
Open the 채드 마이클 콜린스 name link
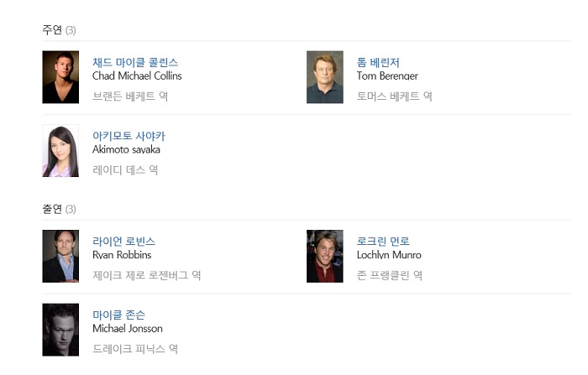[135, 62]
